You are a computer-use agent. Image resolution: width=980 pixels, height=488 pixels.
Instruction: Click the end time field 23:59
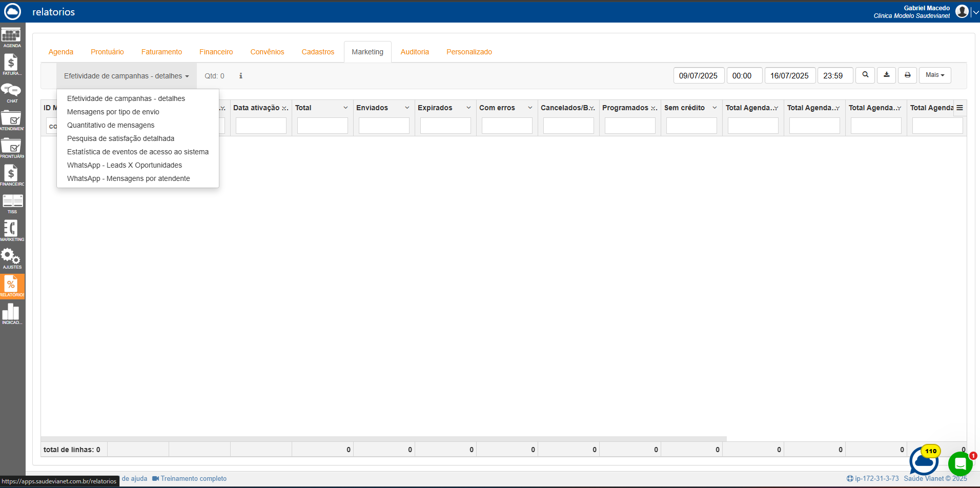pos(835,75)
